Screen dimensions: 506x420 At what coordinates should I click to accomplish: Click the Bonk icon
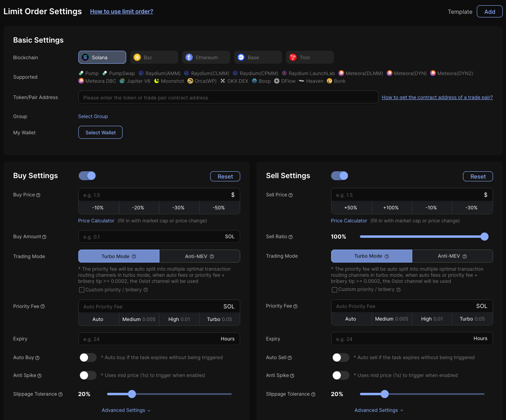tap(330, 81)
